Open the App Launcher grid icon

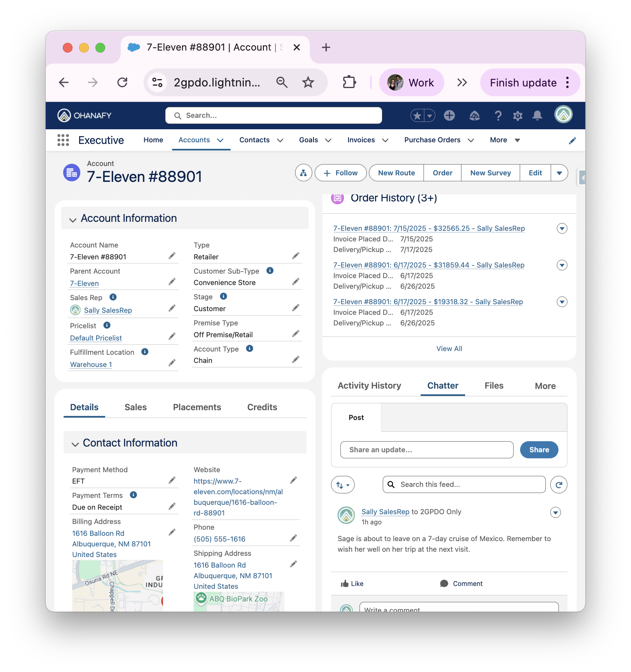tap(63, 140)
